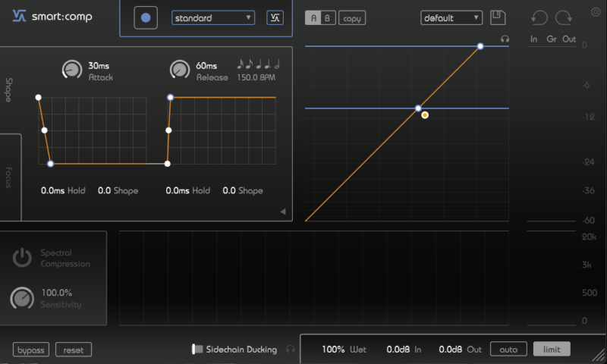Click the Sensitivity knob

click(x=22, y=298)
